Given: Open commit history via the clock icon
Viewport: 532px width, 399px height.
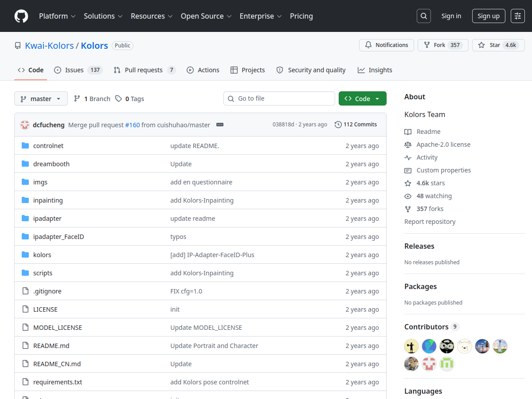Looking at the screenshot, I should 337,125.
